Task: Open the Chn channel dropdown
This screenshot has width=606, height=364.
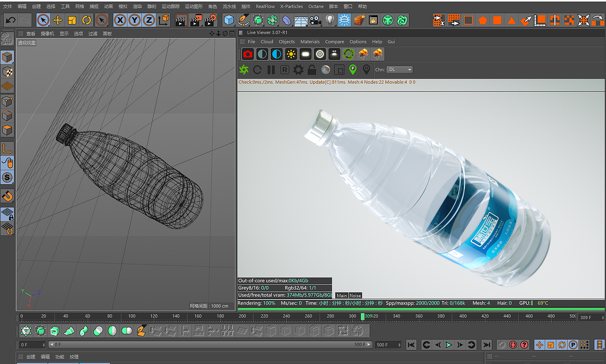Action: (400, 70)
